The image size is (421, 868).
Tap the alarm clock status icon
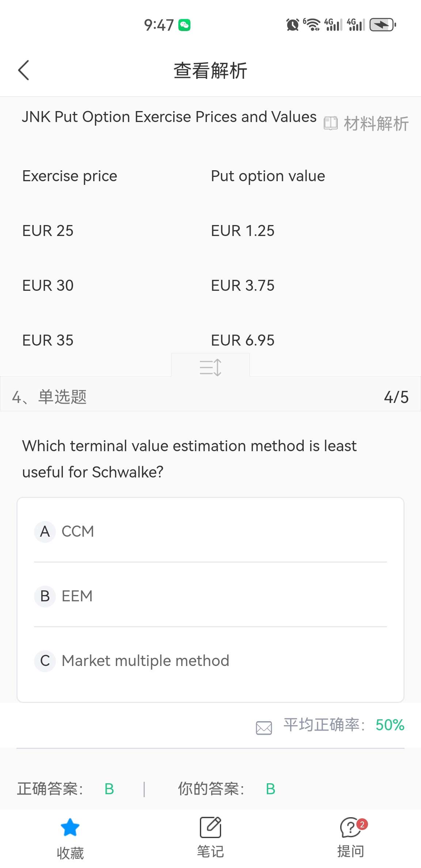pyautogui.click(x=292, y=25)
